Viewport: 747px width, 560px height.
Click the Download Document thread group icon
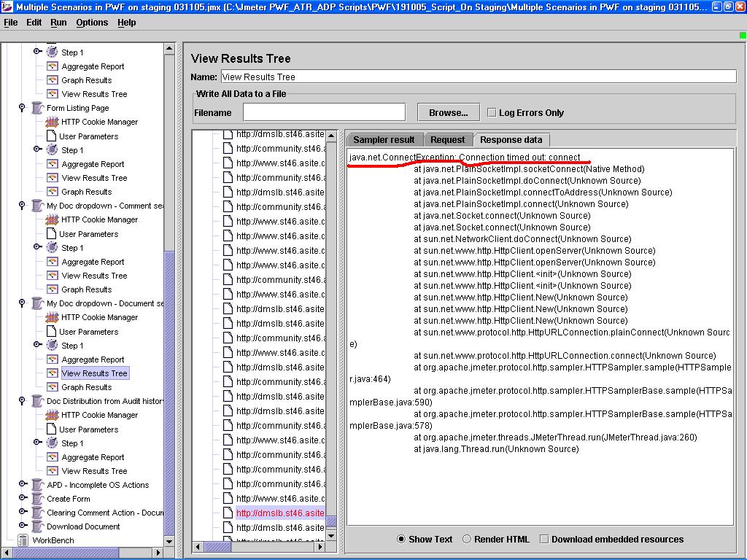(38, 526)
